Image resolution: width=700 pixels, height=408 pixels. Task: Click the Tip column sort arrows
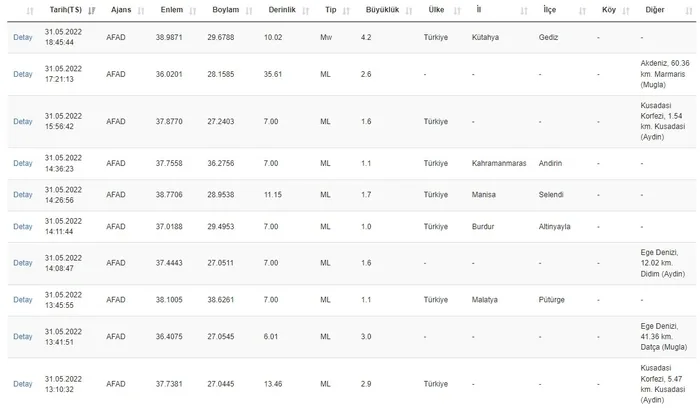pos(346,11)
